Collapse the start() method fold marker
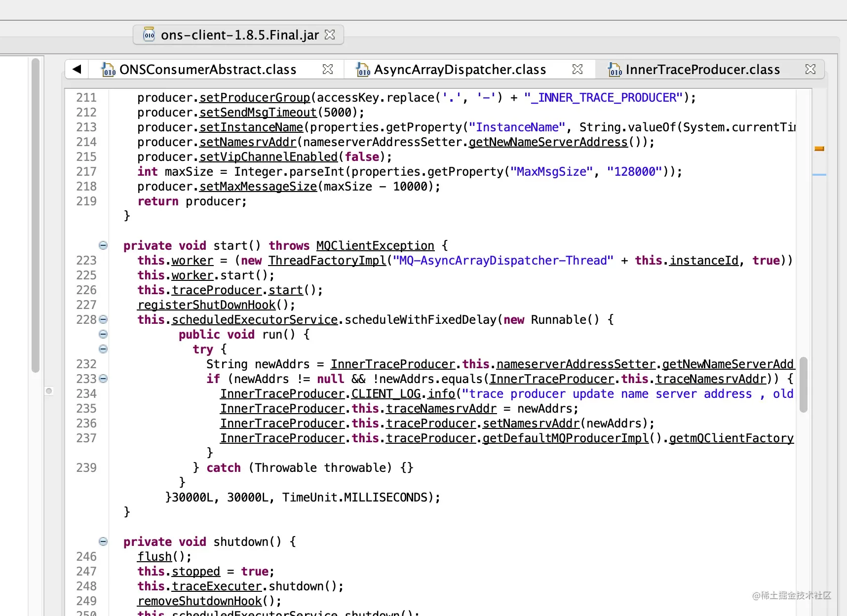This screenshot has height=616, width=847. (x=103, y=245)
